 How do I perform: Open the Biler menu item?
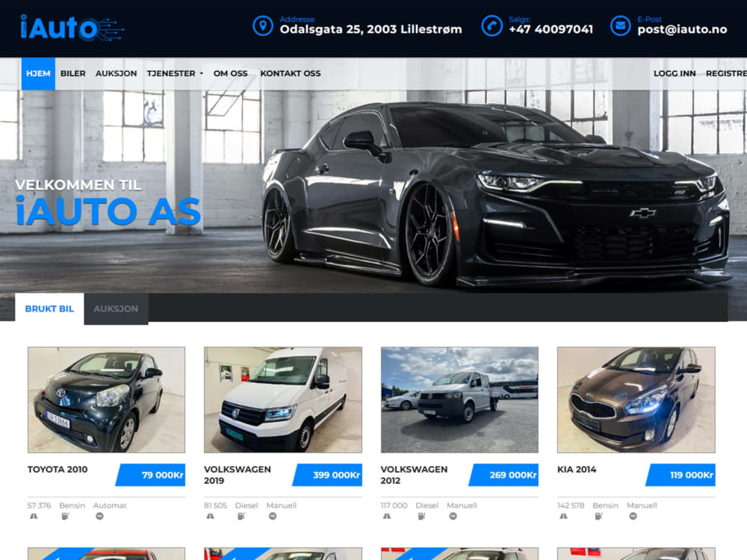pos(73,73)
